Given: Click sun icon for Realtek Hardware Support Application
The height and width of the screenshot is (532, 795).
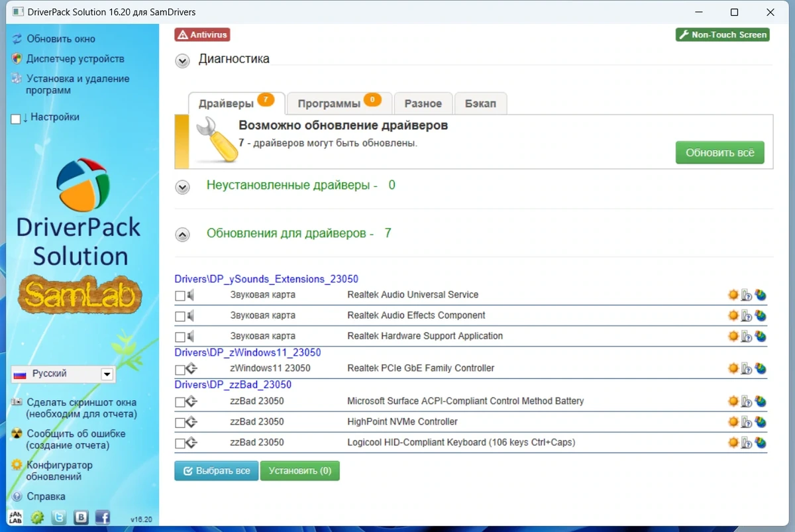Looking at the screenshot, I should 733,336.
